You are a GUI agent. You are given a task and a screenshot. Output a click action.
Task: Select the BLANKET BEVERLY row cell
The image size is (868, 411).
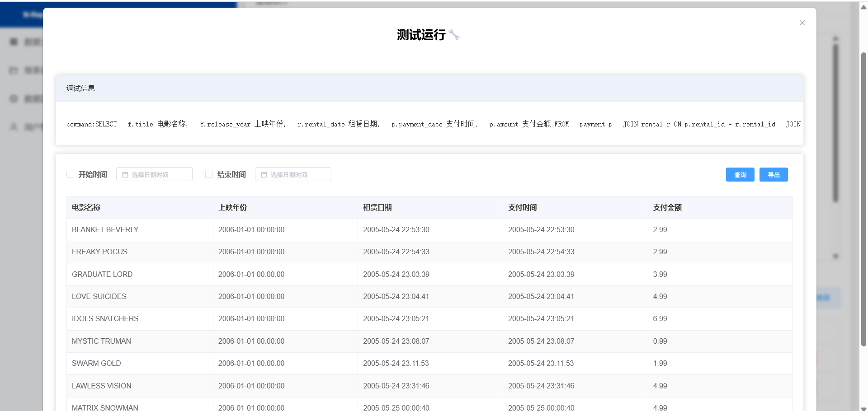tap(105, 230)
